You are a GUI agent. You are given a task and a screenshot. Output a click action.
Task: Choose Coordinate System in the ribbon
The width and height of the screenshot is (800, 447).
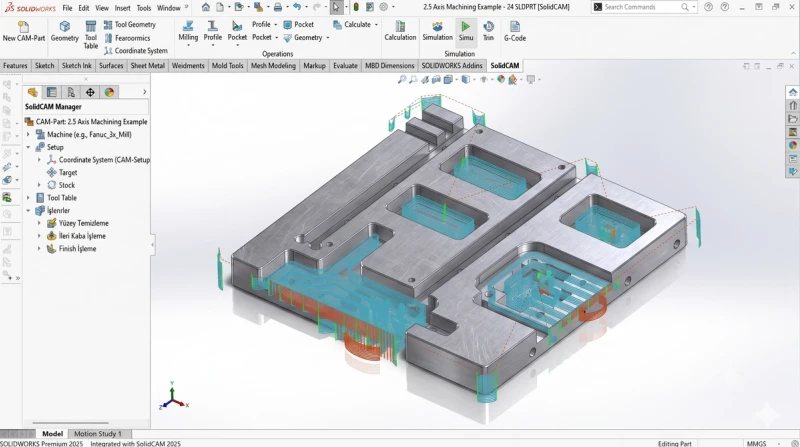point(136,51)
